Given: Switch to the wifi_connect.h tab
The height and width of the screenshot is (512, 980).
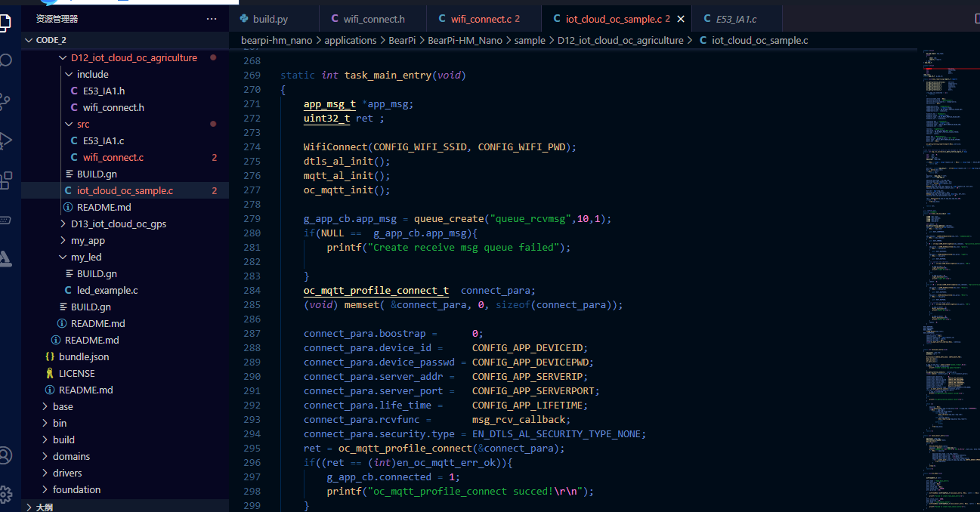Looking at the screenshot, I should 373,19.
